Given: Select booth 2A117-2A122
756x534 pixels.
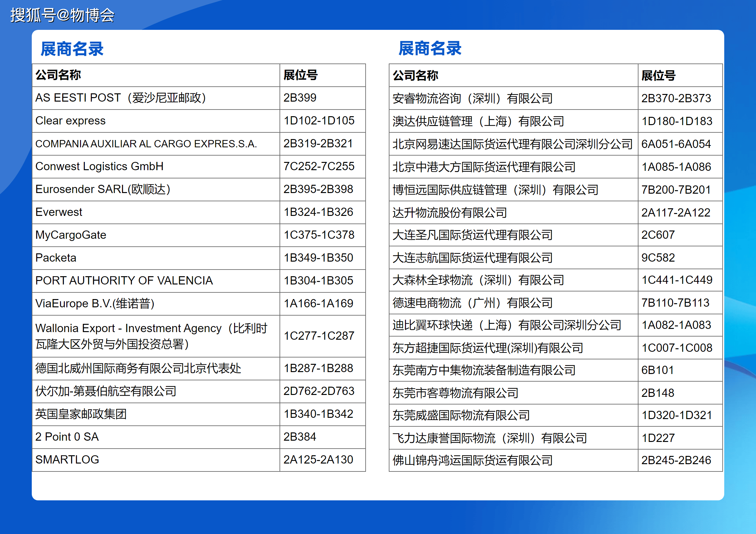Looking at the screenshot, I should [x=676, y=212].
